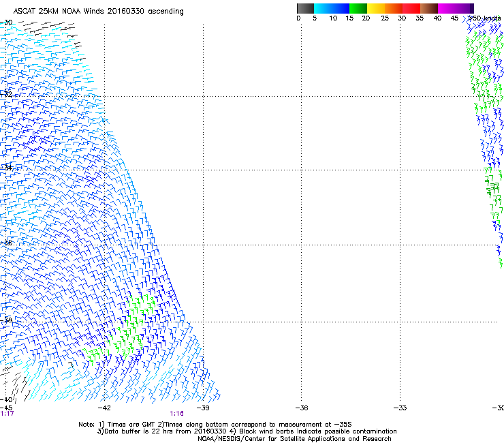Select the legend scale label "35"
Screen dimensions: 504x443
[420, 18]
